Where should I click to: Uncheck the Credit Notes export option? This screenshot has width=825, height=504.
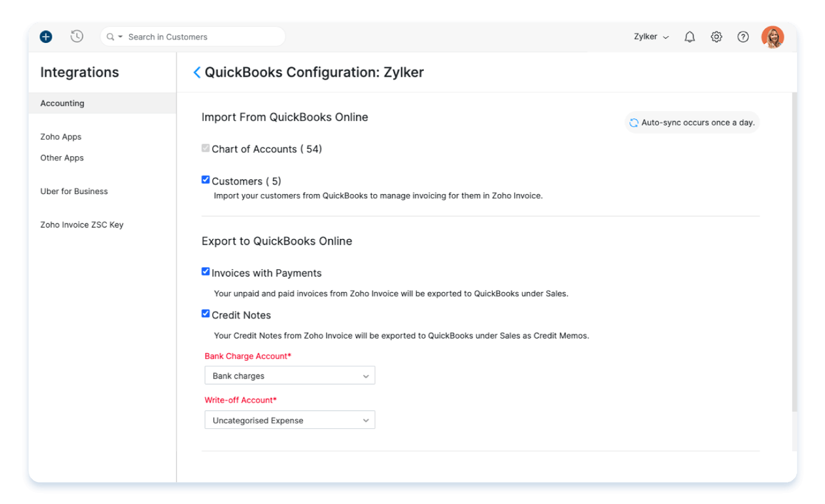point(205,313)
